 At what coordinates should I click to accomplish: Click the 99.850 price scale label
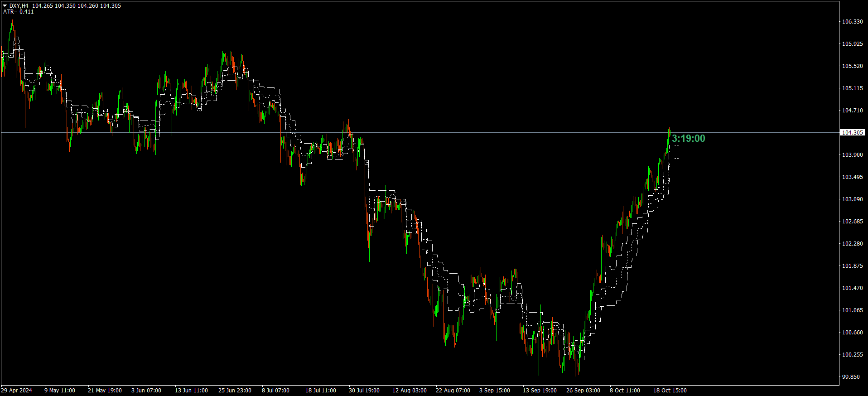pyautogui.click(x=851, y=377)
